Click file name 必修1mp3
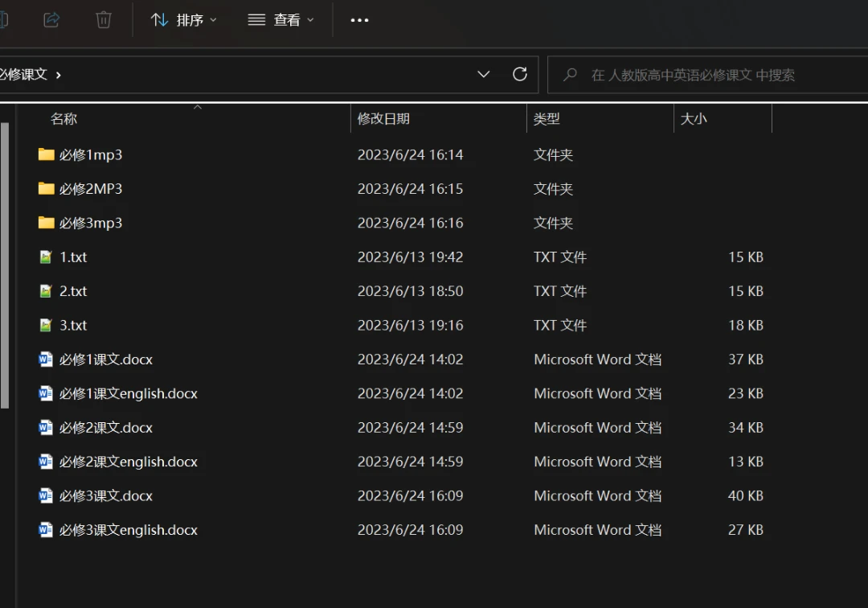The height and width of the screenshot is (608, 868). coord(91,155)
